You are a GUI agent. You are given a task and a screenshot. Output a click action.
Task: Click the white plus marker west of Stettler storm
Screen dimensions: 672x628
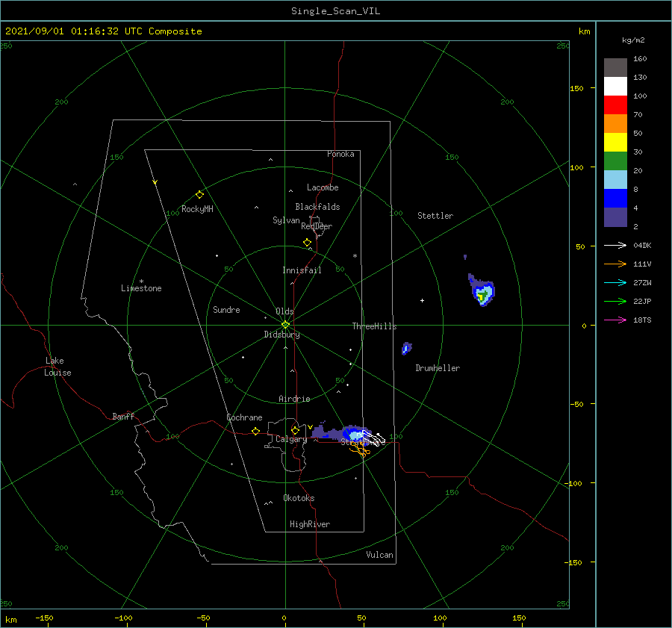422,300
